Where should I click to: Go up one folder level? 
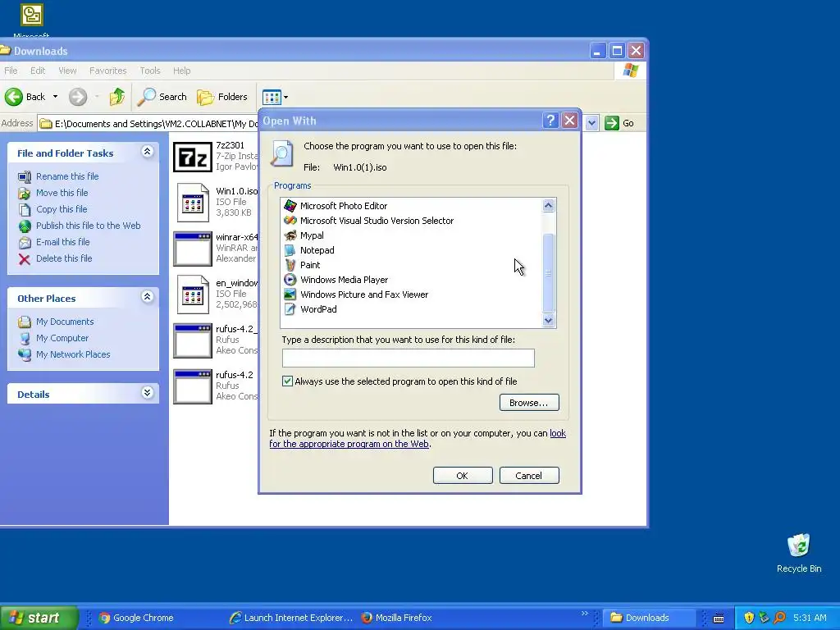coord(116,97)
